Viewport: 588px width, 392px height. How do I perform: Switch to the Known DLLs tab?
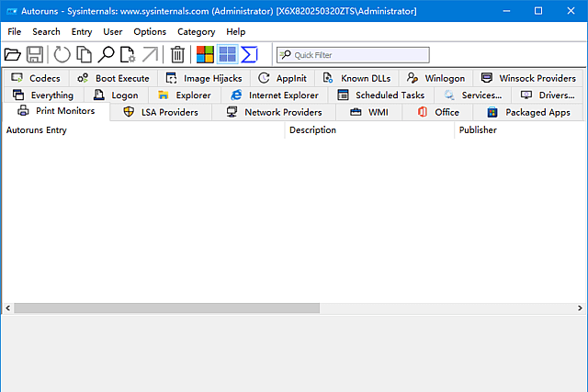357,78
